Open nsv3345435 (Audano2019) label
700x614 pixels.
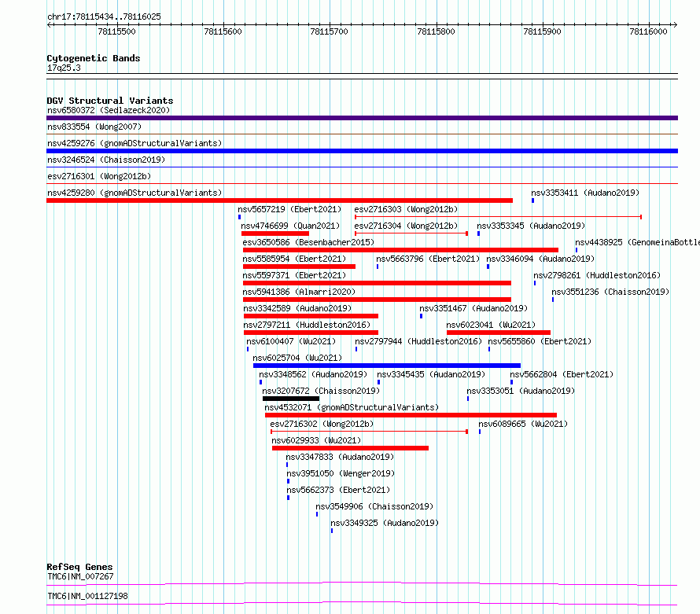431,374
